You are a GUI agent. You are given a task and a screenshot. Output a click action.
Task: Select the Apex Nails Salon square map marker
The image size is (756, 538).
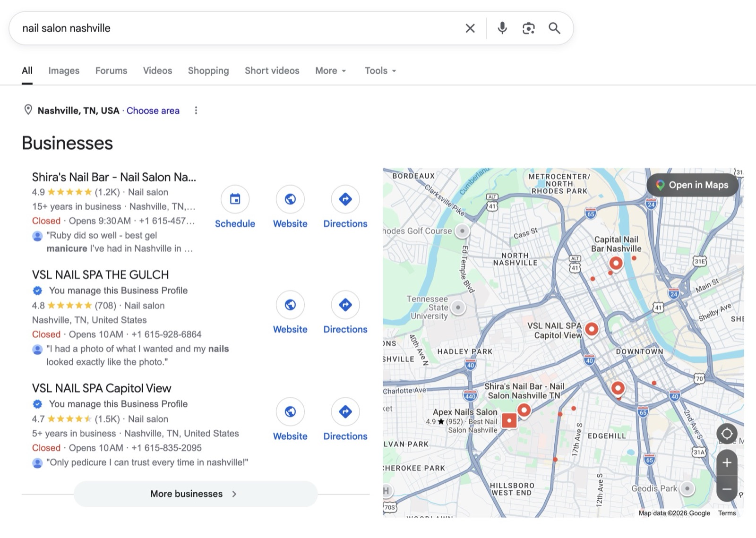point(509,420)
